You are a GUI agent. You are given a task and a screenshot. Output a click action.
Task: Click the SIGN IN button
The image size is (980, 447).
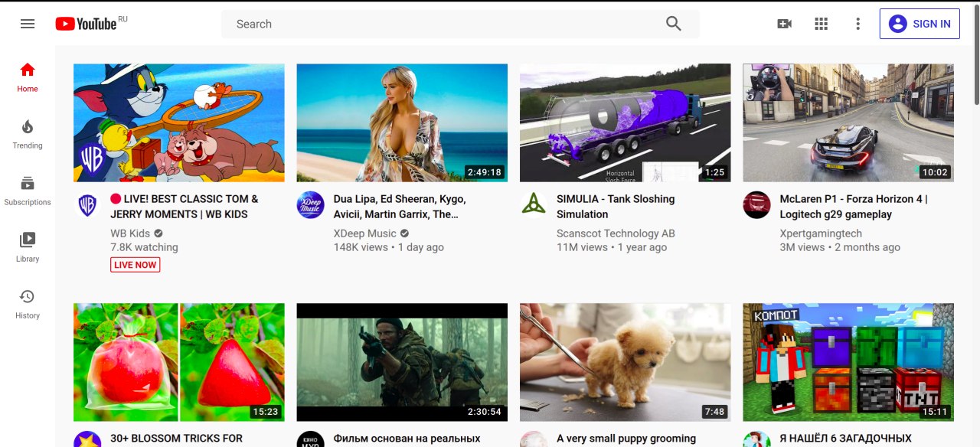click(920, 24)
